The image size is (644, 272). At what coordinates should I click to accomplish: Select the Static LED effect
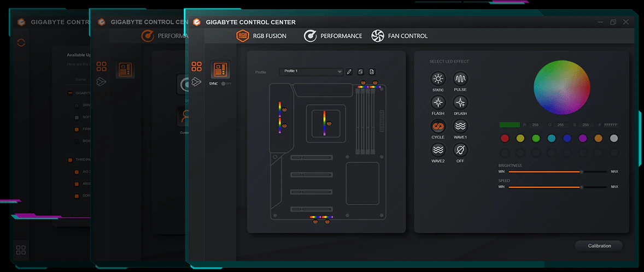(x=438, y=79)
